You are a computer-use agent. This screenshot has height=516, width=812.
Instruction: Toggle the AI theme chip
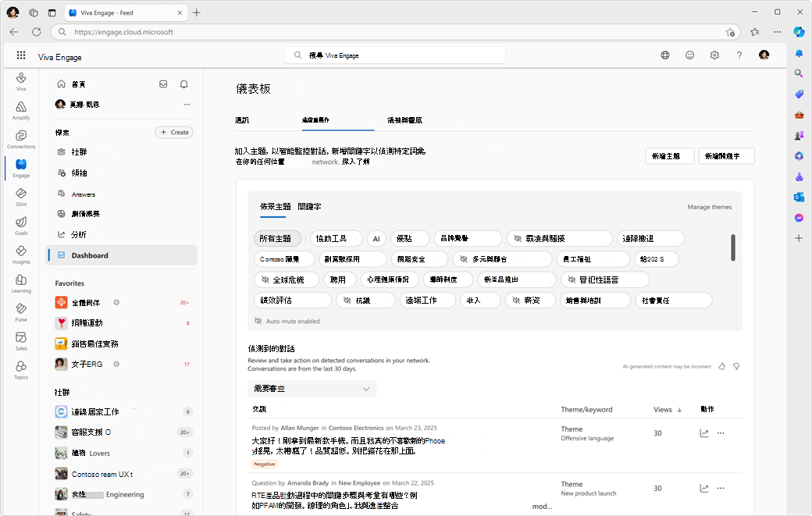click(x=376, y=239)
